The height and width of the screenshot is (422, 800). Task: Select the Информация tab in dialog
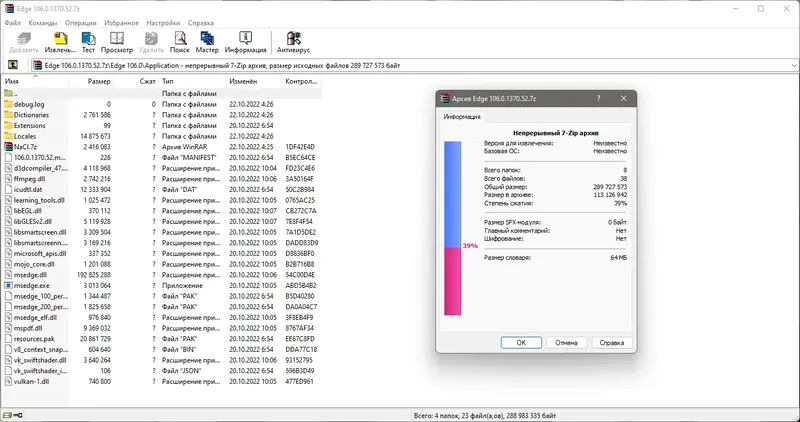click(x=462, y=117)
